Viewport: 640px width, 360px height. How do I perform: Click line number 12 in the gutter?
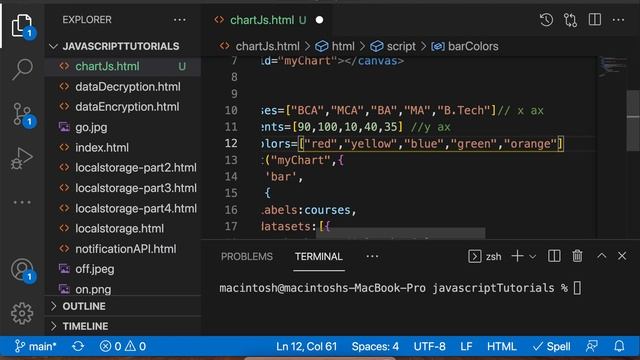point(231,143)
